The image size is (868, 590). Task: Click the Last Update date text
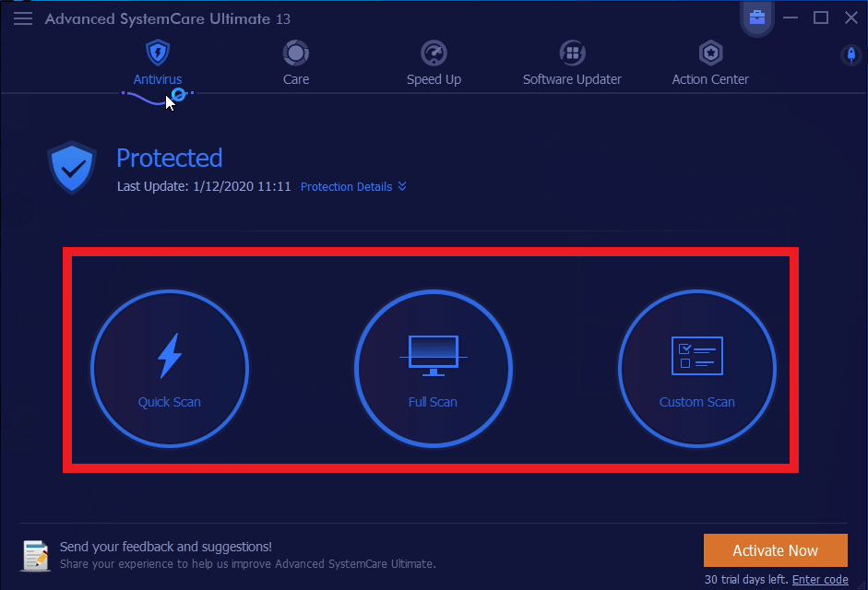coord(204,186)
